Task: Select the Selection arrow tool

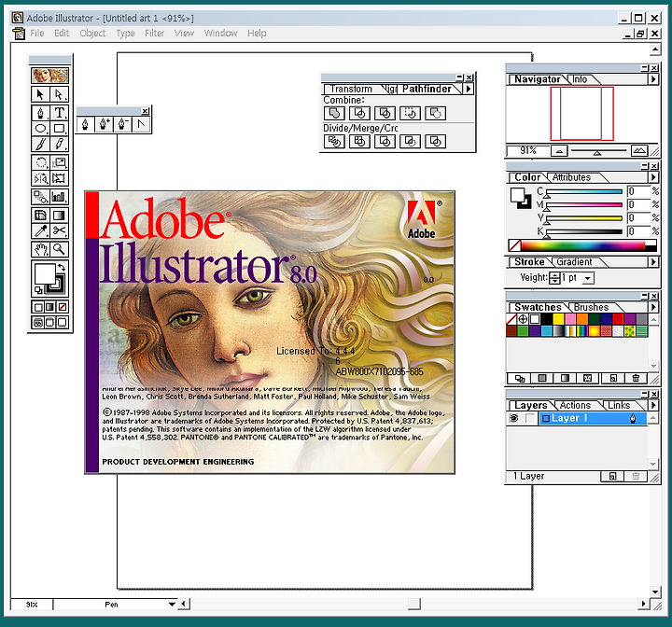Action: coord(40,94)
